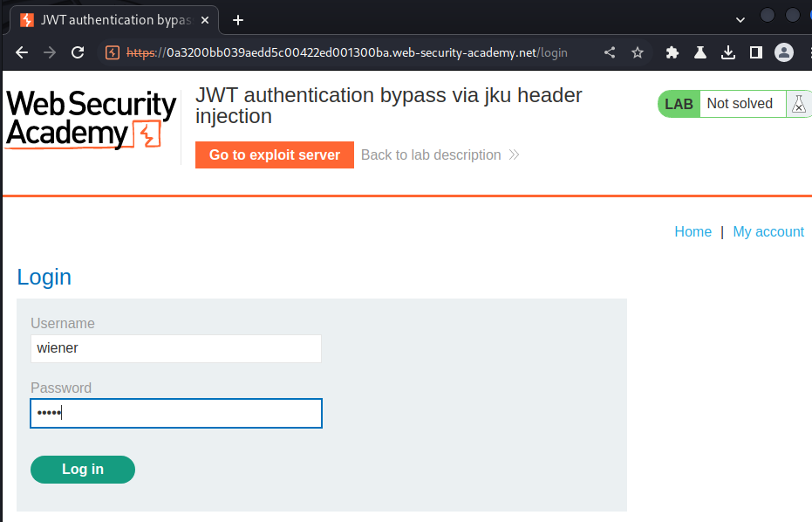Viewport: 812px width, 522px height.
Task: Open Chrome Labs flask icon in toolbar
Action: point(700,52)
